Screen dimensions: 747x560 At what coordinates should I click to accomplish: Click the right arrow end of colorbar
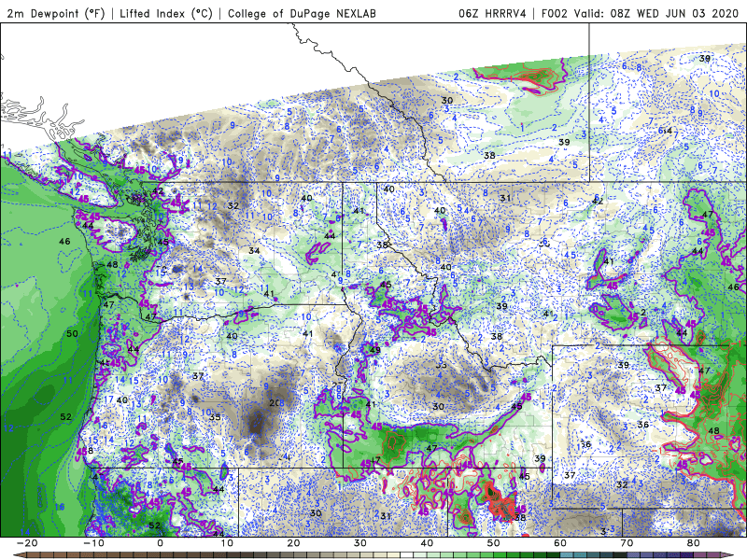point(727,555)
